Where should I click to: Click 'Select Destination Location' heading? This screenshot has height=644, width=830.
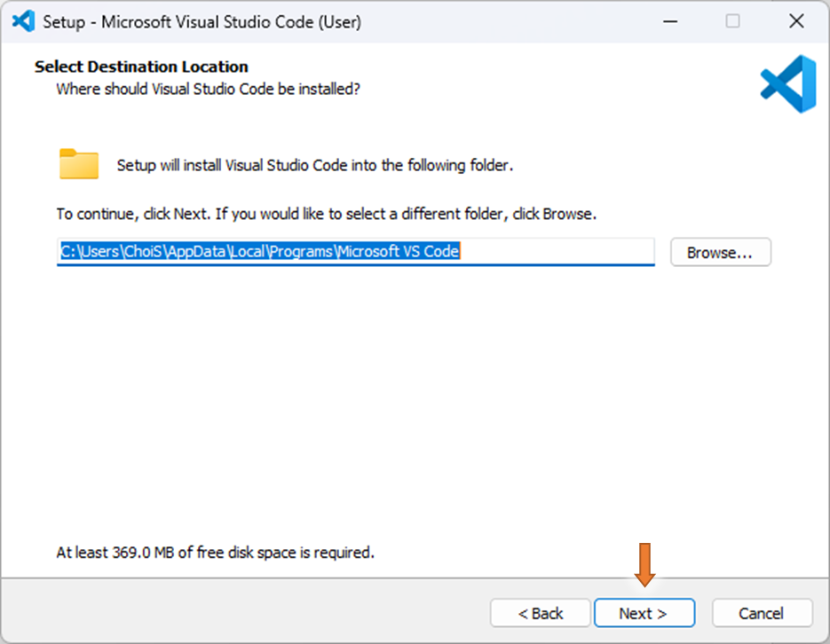click(141, 67)
